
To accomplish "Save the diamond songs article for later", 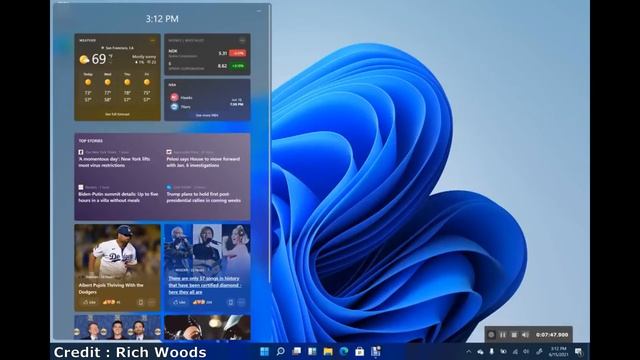I will (x=230, y=302).
